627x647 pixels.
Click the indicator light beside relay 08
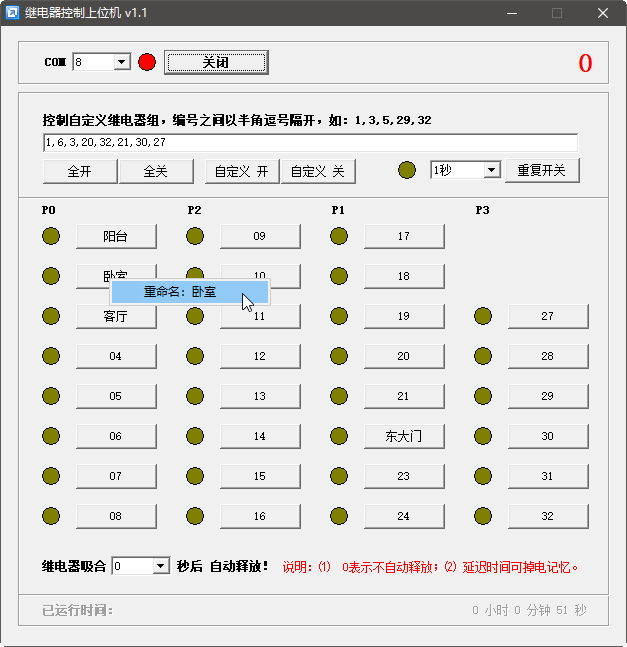(51, 516)
